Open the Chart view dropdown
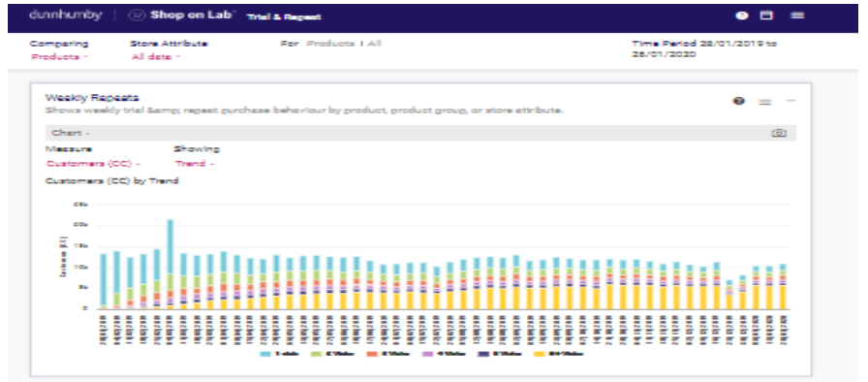Image resolution: width=868 pixels, height=382 pixels. tap(71, 133)
